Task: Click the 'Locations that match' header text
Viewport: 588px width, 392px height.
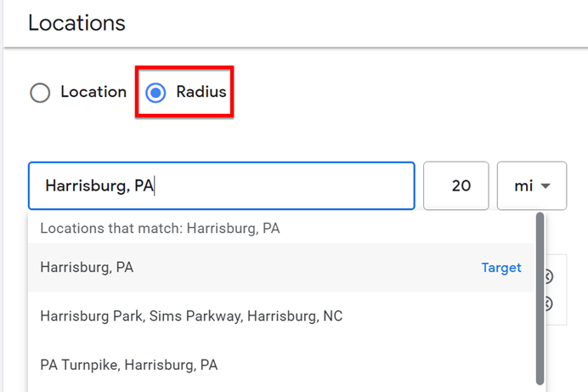Action: tap(160, 229)
